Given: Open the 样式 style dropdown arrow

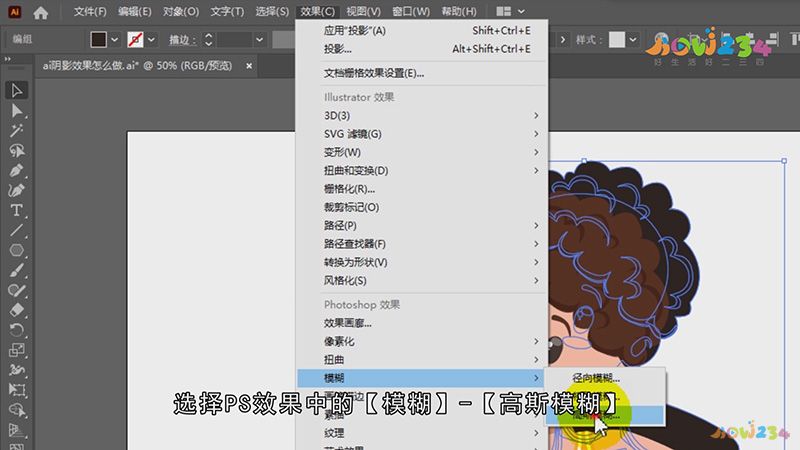Looking at the screenshot, I should pyautogui.click(x=633, y=39).
